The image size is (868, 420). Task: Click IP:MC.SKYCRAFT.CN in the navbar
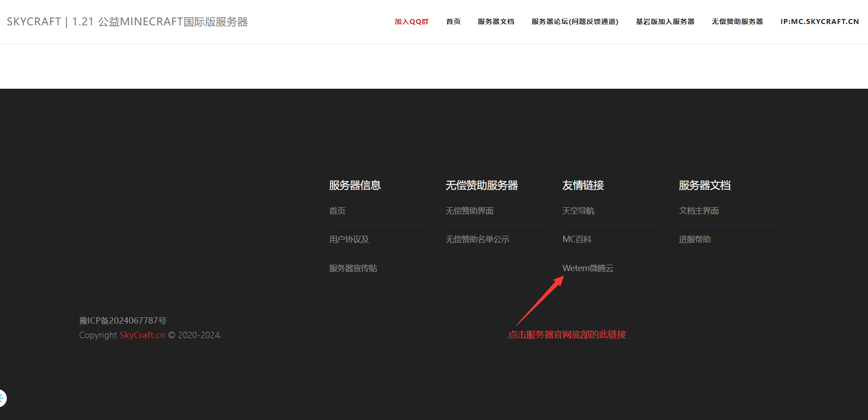point(820,22)
